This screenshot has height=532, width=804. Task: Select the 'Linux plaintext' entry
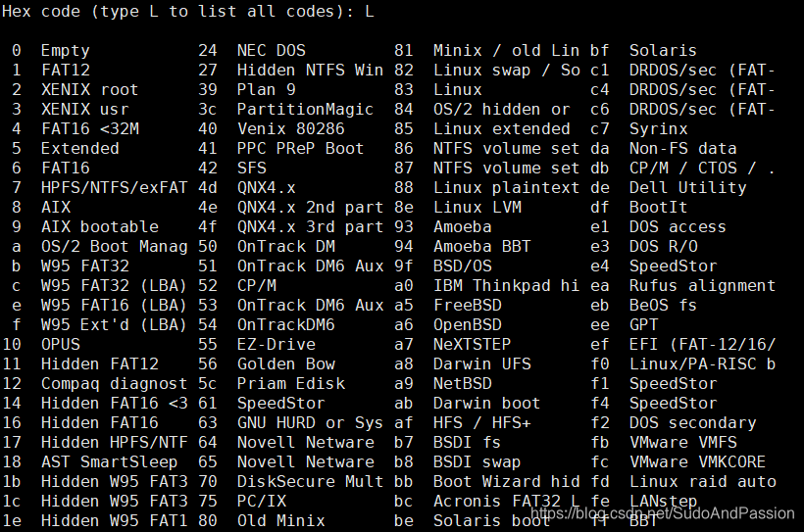(506, 187)
